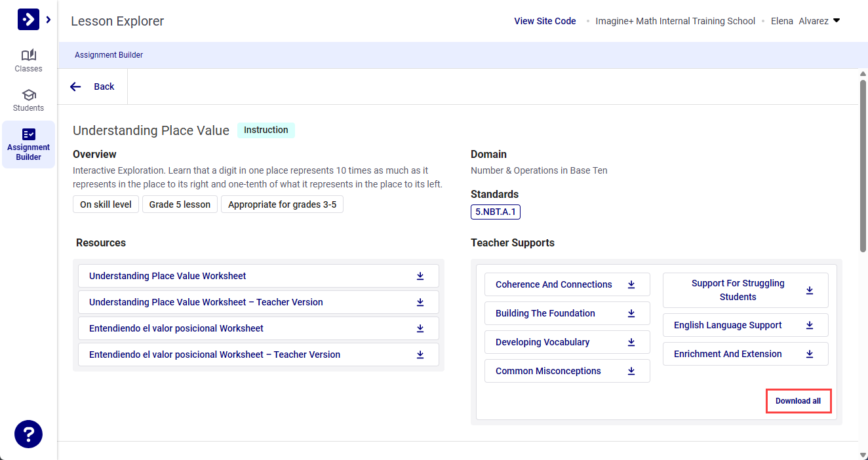Download Entendiendo el valor posicional Worksheet icon
This screenshot has height=460, width=868.
point(420,328)
